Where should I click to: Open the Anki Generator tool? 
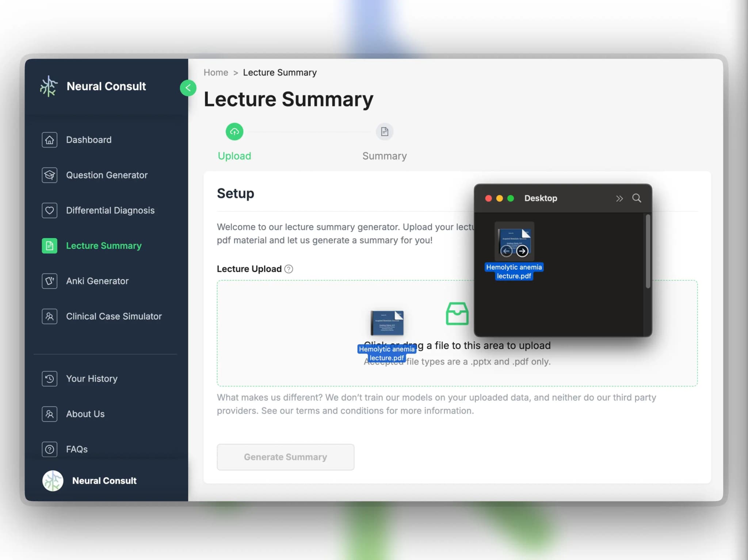[x=97, y=281]
